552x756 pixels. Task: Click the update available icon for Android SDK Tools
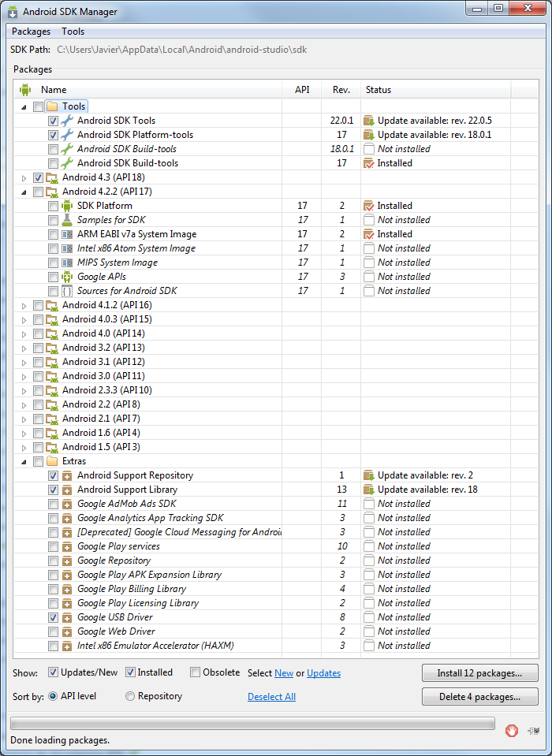tap(369, 121)
